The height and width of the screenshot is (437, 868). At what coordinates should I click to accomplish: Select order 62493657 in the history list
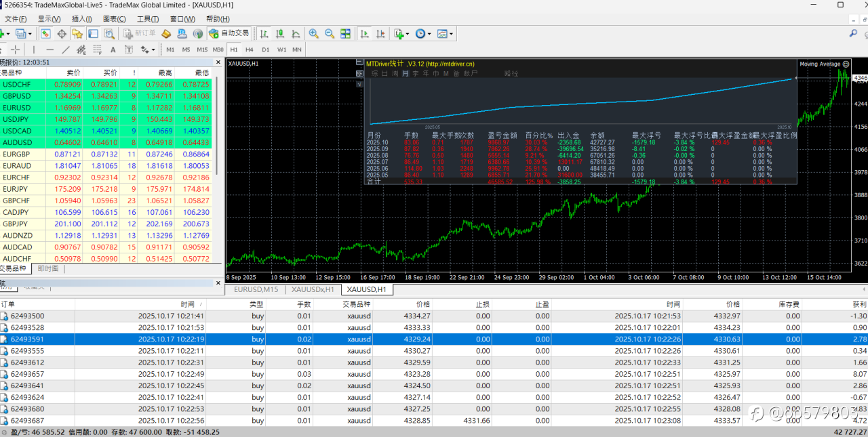click(x=27, y=374)
